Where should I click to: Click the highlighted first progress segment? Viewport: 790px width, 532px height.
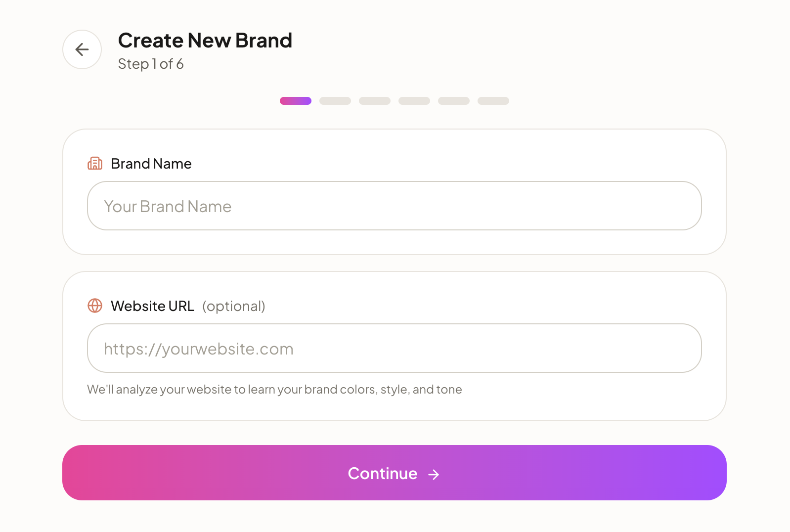coord(296,100)
